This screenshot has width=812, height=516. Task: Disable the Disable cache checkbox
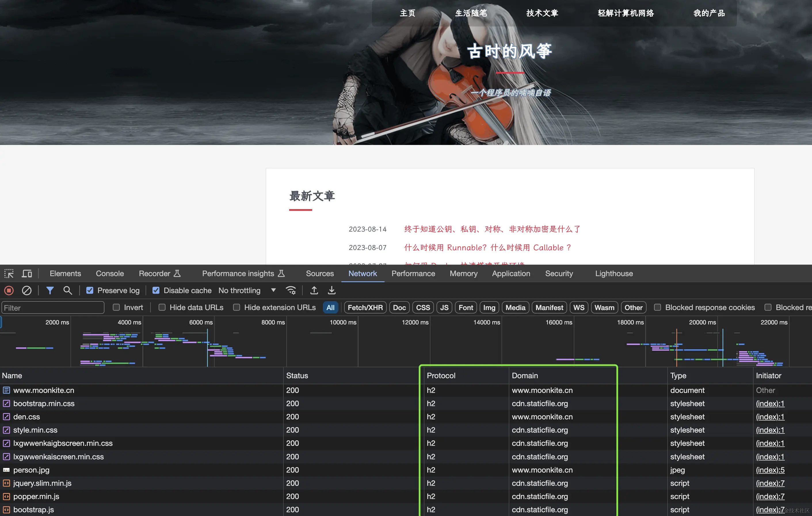(x=156, y=290)
